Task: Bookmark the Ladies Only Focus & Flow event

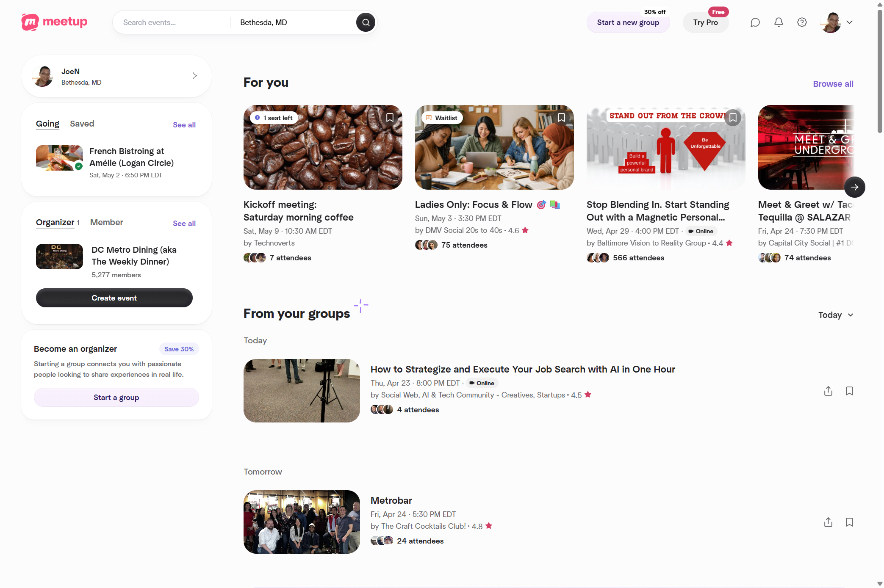Action: (x=561, y=118)
